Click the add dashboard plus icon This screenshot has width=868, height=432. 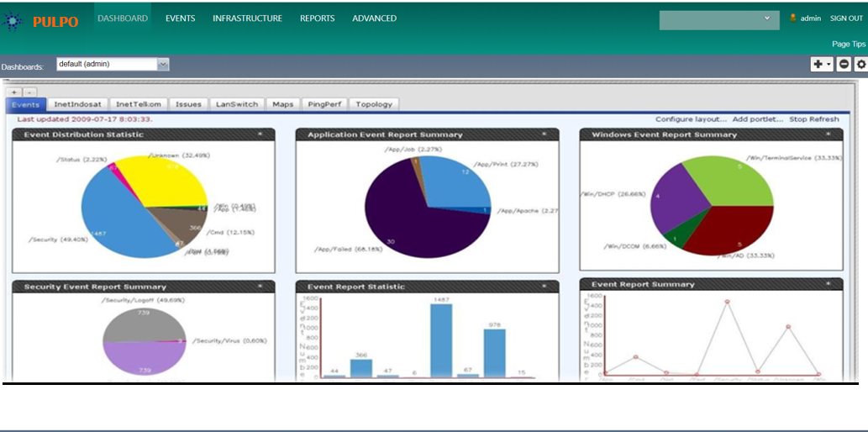coord(820,65)
